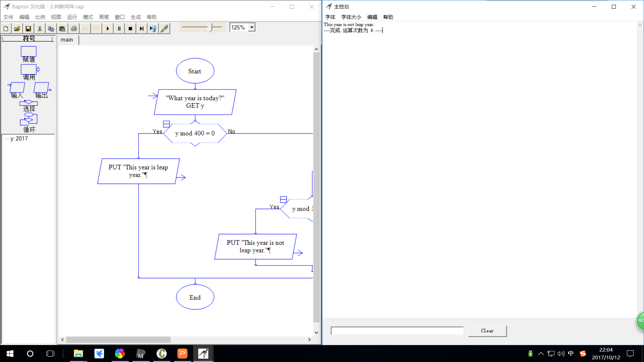Save the flowchart with the disk icon

[29, 28]
